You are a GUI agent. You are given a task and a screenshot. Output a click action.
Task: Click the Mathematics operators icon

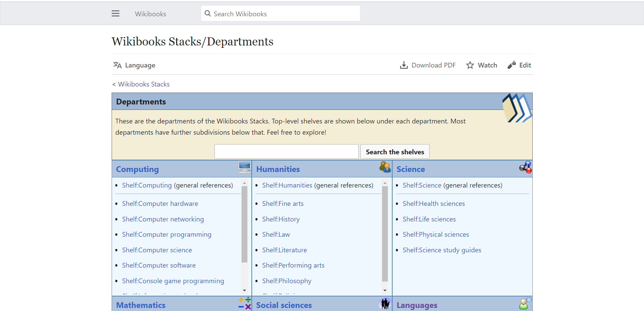(244, 303)
